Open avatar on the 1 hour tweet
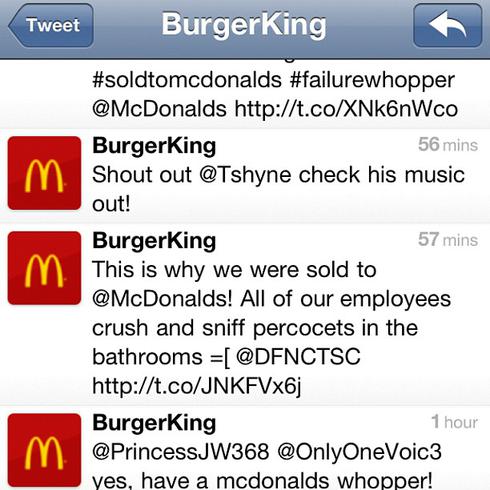This screenshot has height=490, width=490. (x=44, y=450)
